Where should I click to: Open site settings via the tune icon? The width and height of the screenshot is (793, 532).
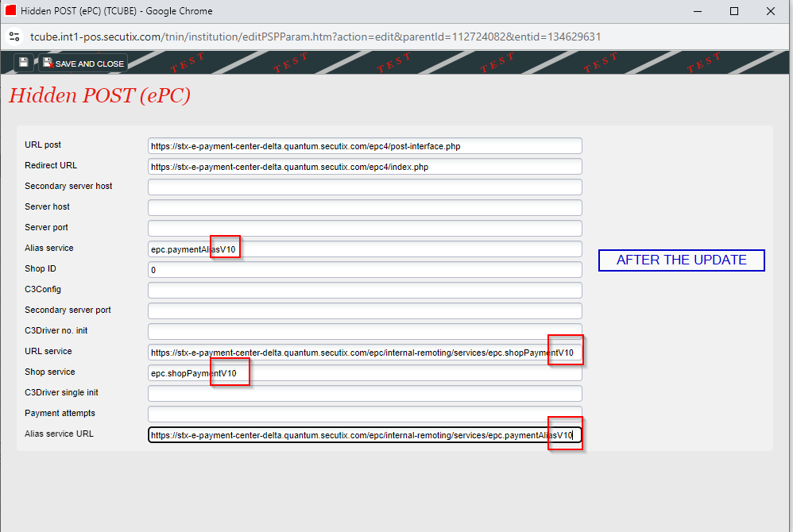click(x=15, y=37)
